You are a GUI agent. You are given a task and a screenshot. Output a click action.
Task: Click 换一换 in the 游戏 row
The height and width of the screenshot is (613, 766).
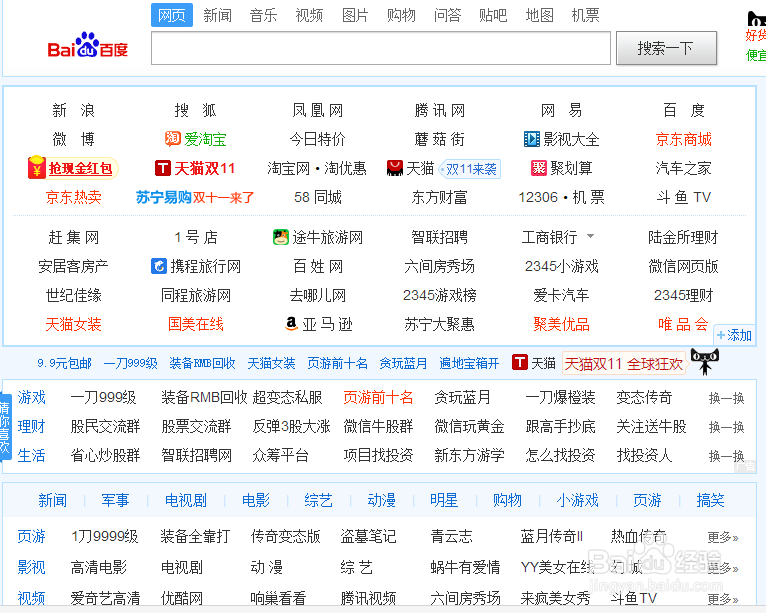pos(726,398)
